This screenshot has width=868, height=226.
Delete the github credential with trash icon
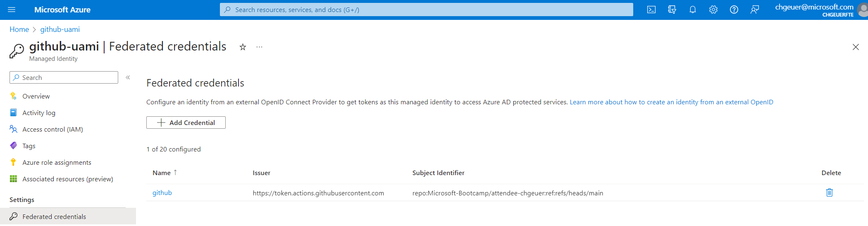coord(829,192)
